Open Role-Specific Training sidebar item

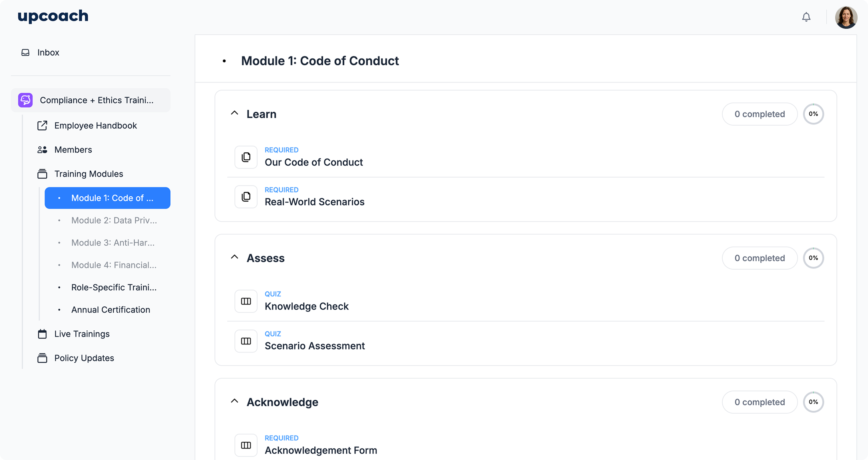click(114, 287)
